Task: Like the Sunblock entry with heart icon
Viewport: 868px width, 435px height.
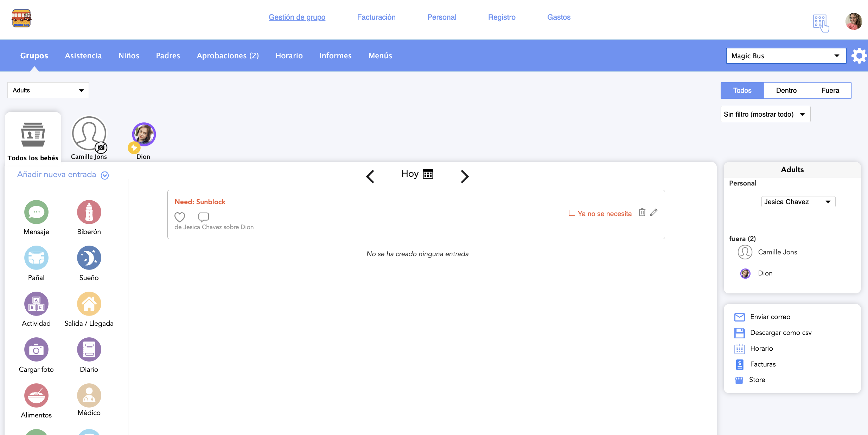Action: (x=180, y=217)
